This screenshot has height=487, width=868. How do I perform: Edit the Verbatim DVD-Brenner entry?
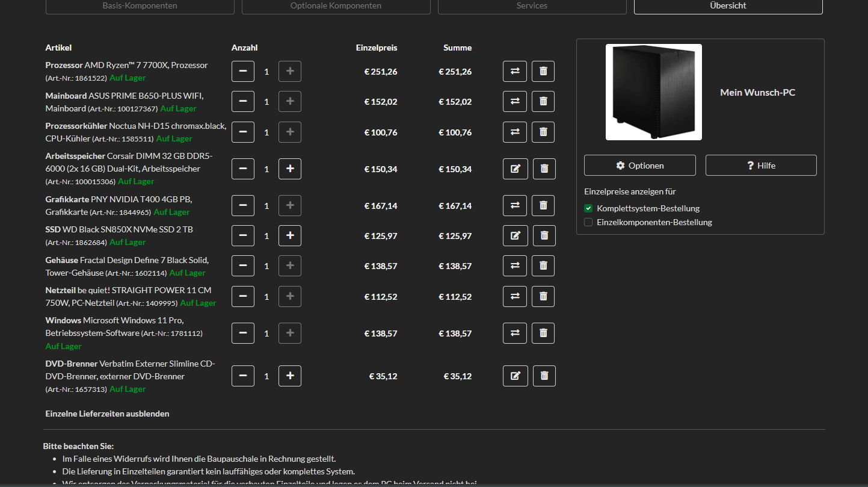516,376
